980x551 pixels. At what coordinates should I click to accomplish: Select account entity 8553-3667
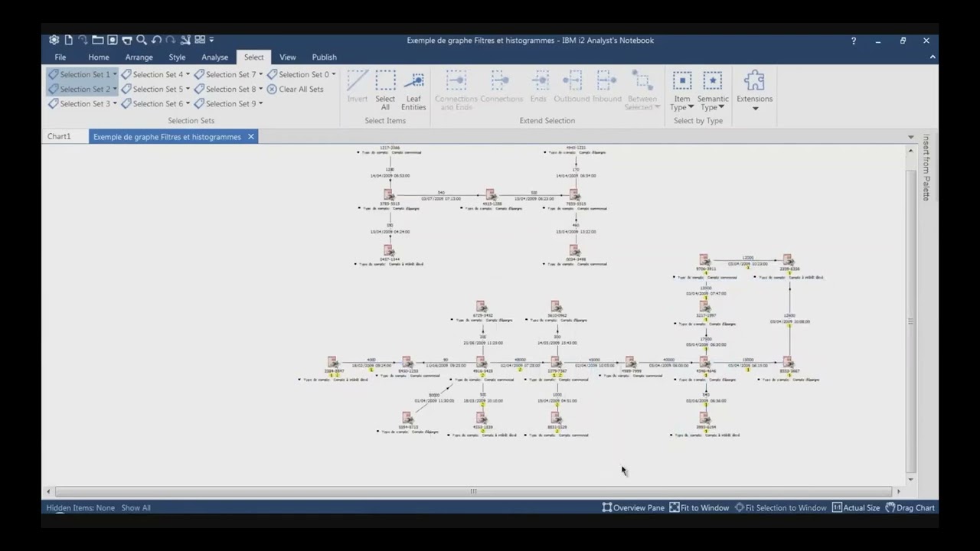789,362
